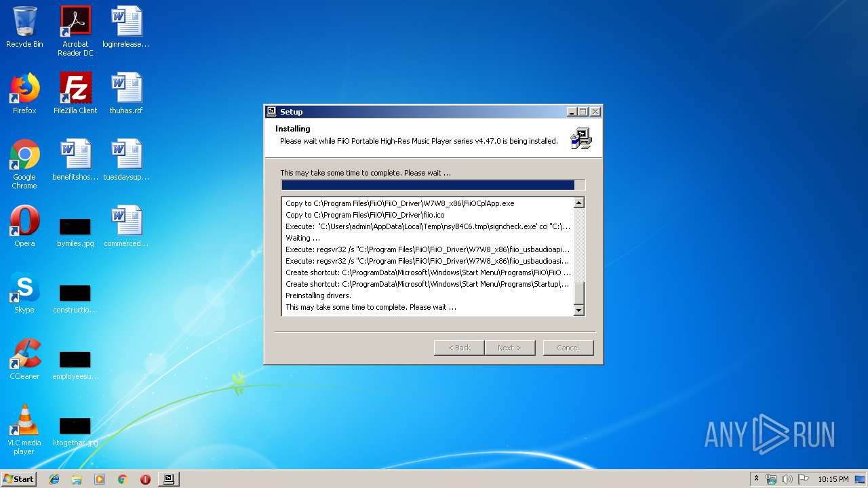This screenshot has height=488, width=868.
Task: Click the install log scrollbar thumb
Action: (x=578, y=294)
